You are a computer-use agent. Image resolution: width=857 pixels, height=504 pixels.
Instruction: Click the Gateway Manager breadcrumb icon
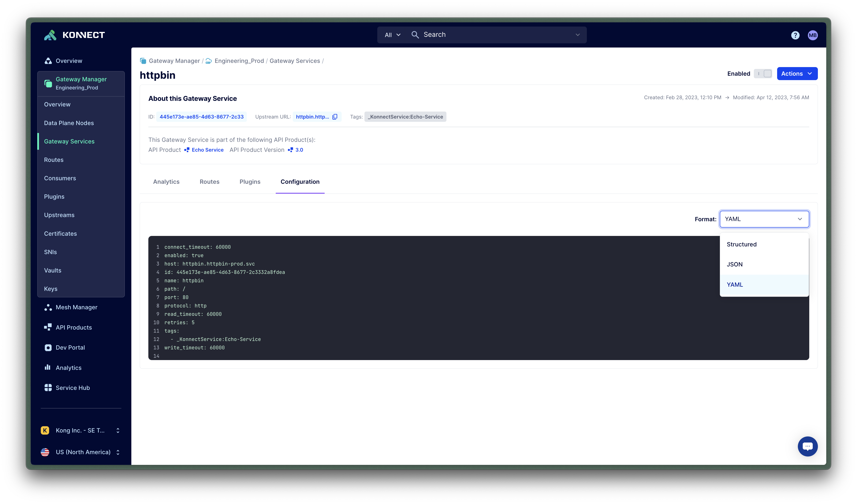143,61
